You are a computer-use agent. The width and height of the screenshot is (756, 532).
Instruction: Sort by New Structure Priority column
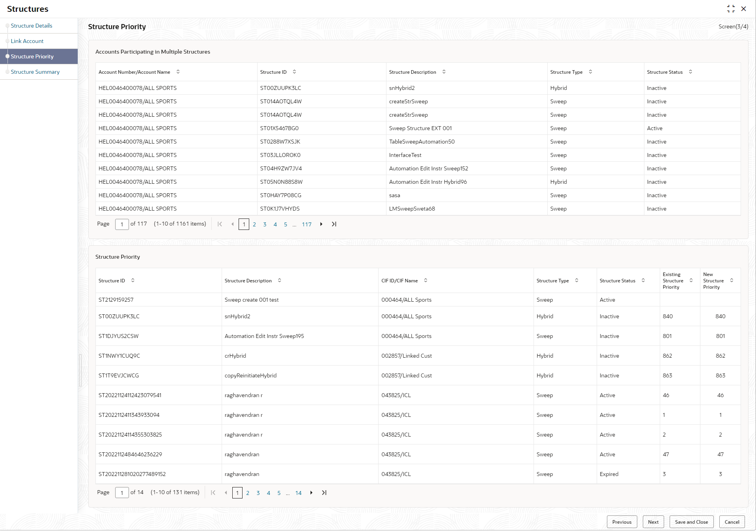pyautogui.click(x=732, y=280)
